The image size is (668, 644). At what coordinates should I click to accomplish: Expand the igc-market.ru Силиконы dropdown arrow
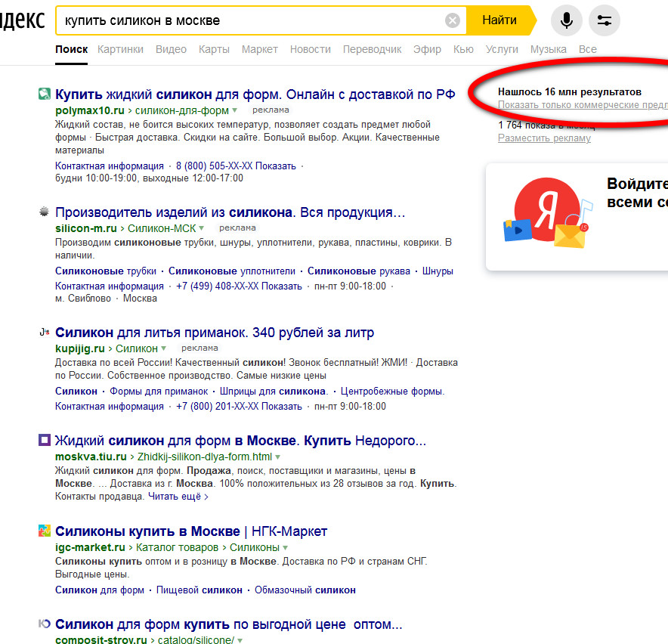click(286, 548)
